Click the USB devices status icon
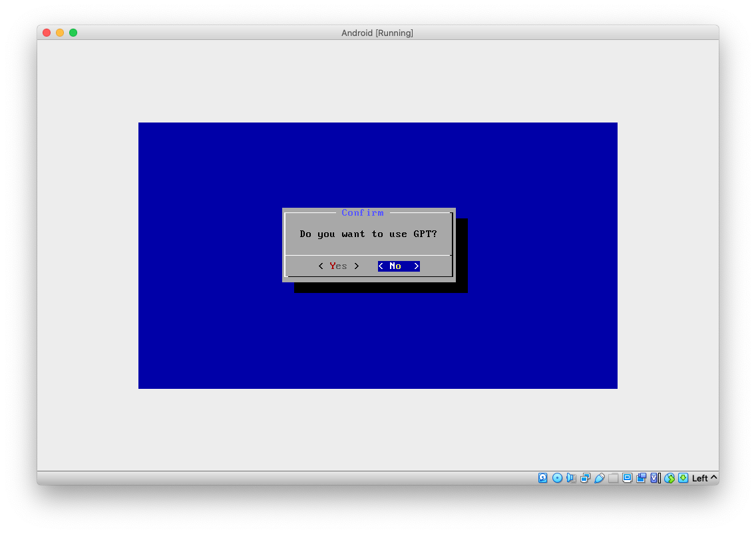This screenshot has height=534, width=756. coord(600,477)
